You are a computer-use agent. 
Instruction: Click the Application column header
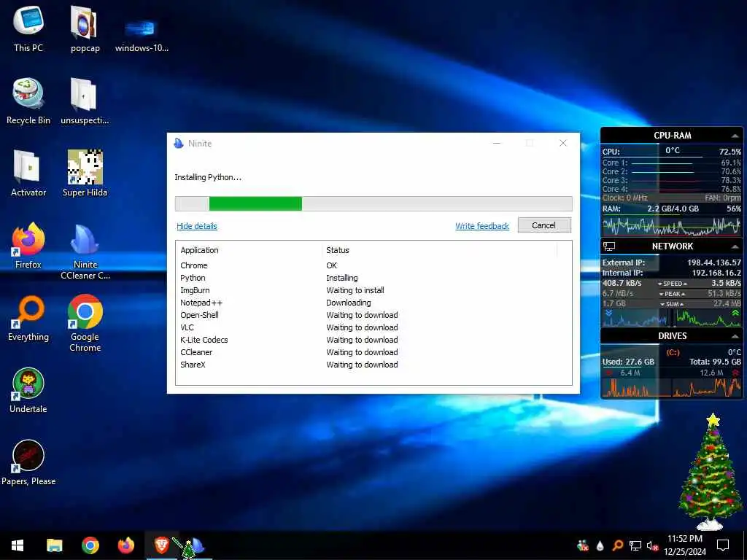(x=249, y=250)
